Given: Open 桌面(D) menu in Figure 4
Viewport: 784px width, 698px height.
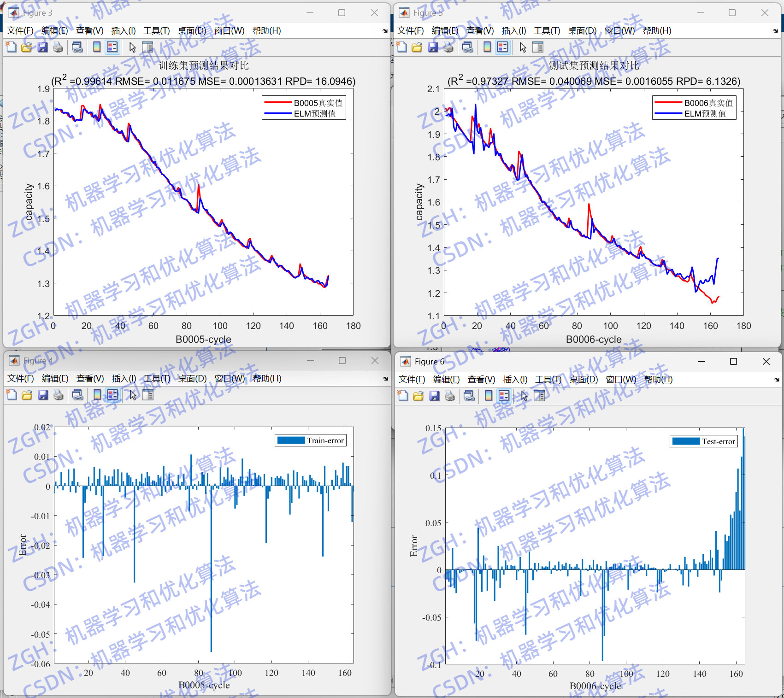Looking at the screenshot, I should coord(193,378).
